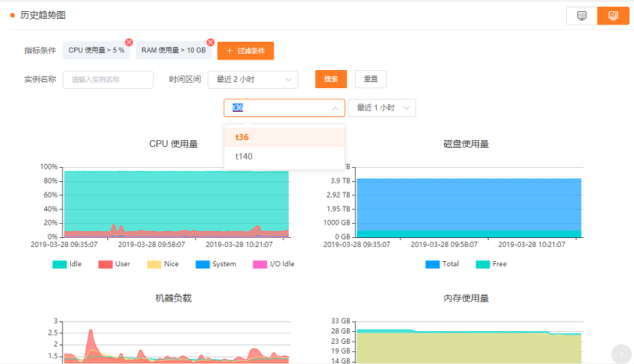Click the 搜索 search button
The width and height of the screenshot is (634, 364).
330,79
